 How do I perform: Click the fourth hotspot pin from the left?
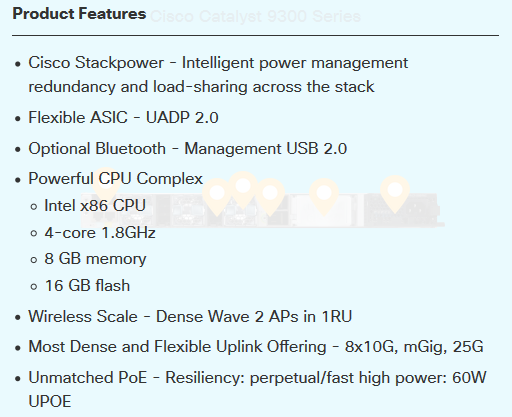270,196
